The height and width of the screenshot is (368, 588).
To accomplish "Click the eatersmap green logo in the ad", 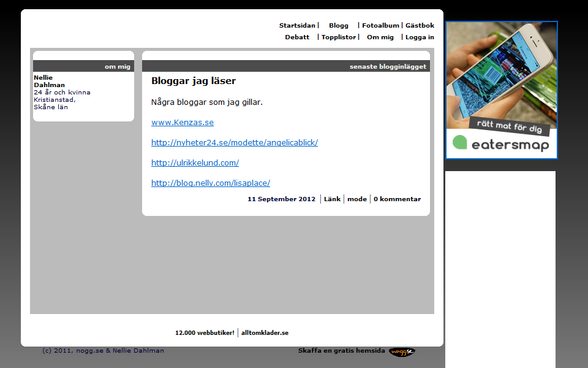I will tap(460, 143).
